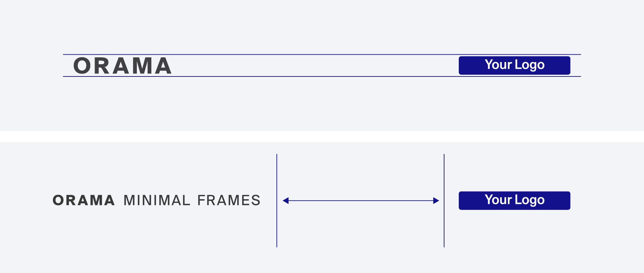Click the letter R in the large ORAMA wordmark

(102, 66)
